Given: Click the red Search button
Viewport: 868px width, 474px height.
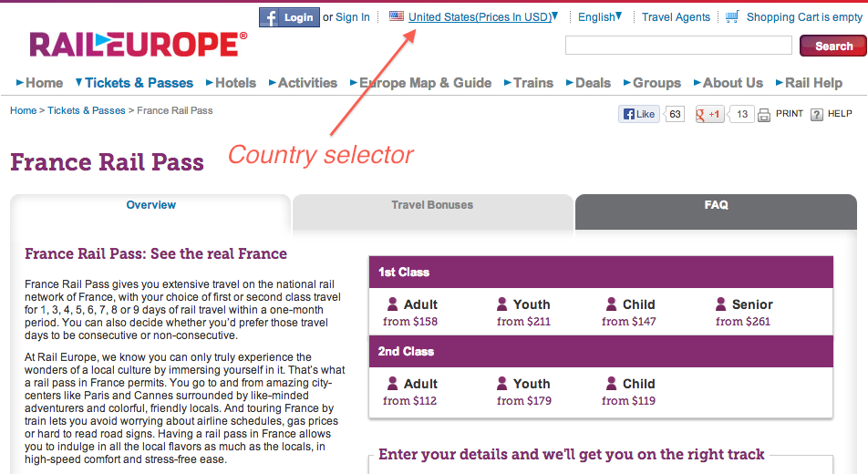Looking at the screenshot, I should (x=833, y=46).
